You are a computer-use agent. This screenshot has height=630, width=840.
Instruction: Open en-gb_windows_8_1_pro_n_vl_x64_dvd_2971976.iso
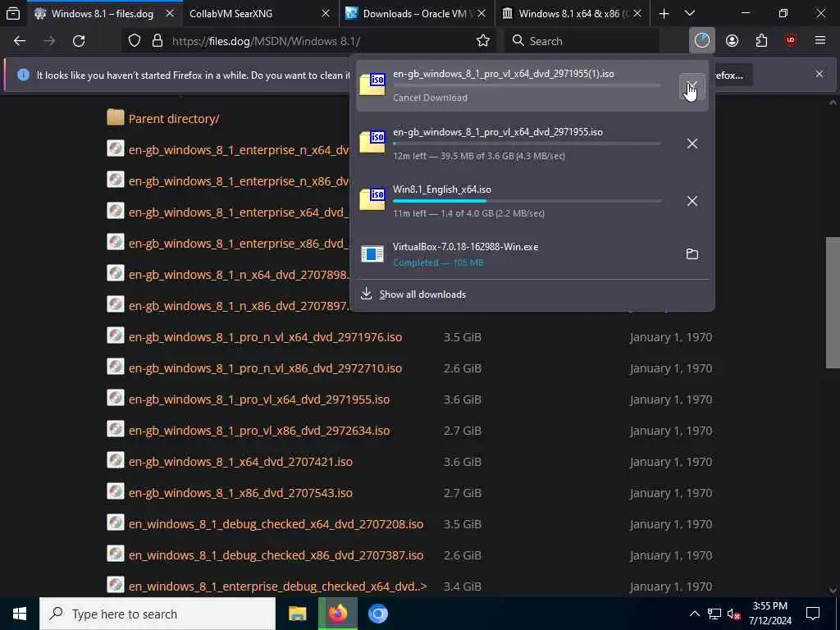point(265,337)
